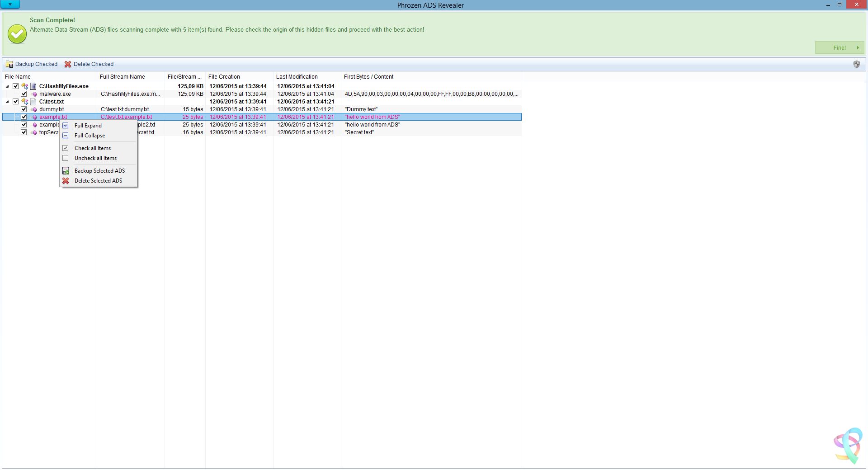The height and width of the screenshot is (470, 868).
Task: Click the 4D,5A,90 hex bytes content cell
Action: point(432,94)
